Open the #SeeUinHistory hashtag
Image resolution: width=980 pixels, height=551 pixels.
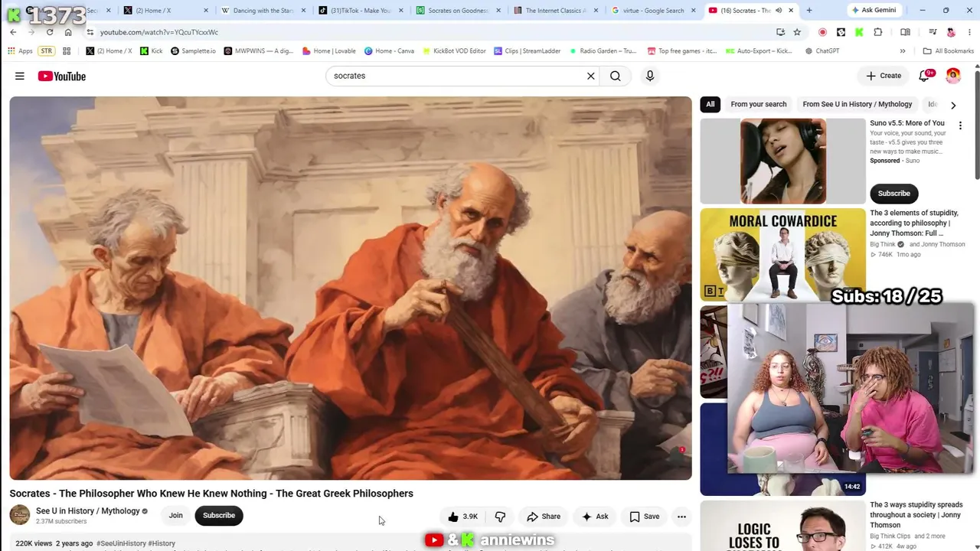(121, 543)
